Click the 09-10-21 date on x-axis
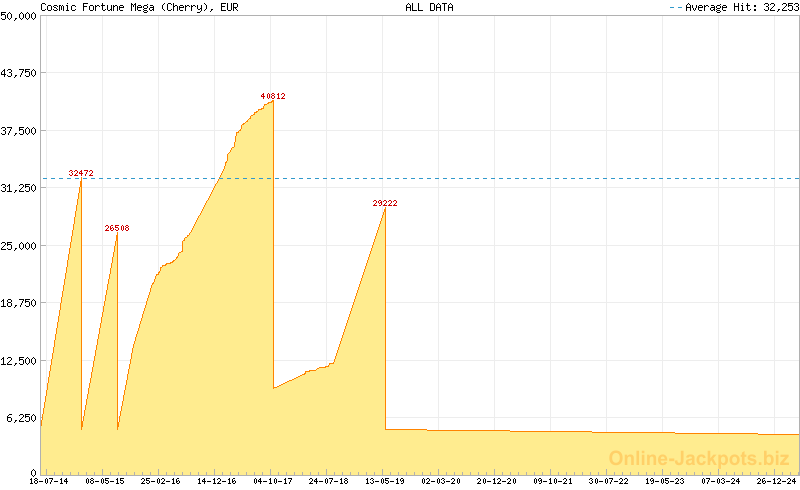Viewport: 800px width, 490px height. [553, 481]
